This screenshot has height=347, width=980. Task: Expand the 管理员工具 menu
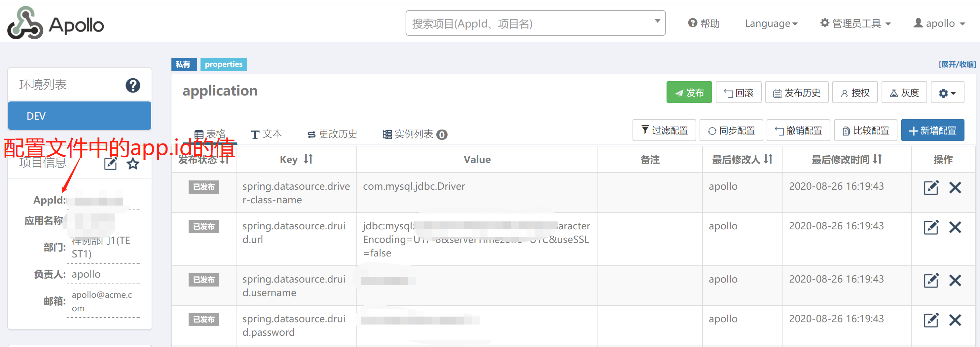click(855, 23)
